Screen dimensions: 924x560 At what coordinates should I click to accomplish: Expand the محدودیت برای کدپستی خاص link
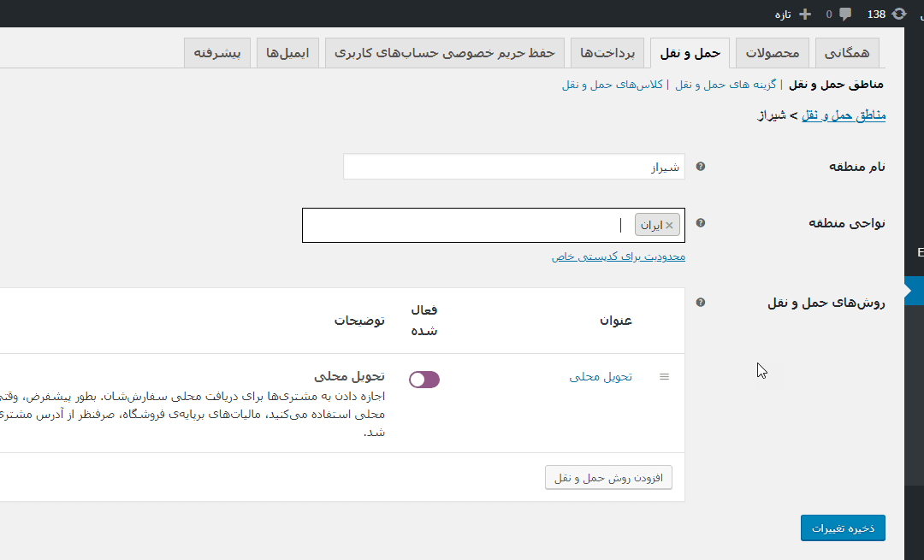pos(618,256)
